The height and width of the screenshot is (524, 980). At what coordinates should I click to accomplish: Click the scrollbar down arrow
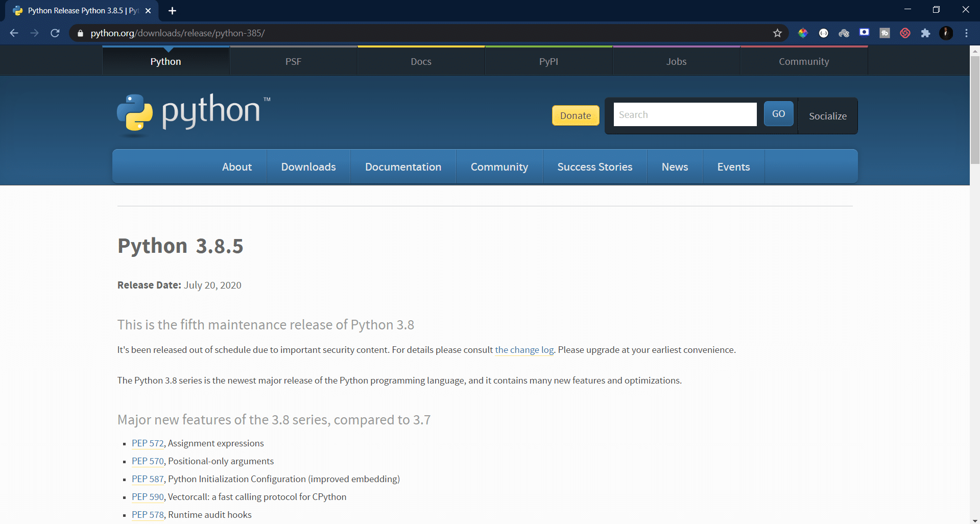(975, 520)
